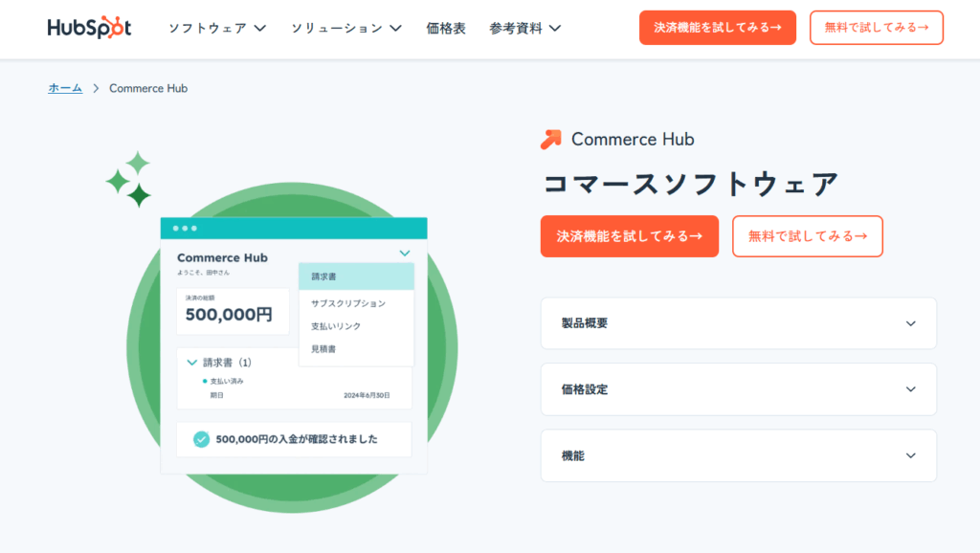Click the Commerce Hub product name text
Screen dimensions: 980x553
tap(633, 140)
